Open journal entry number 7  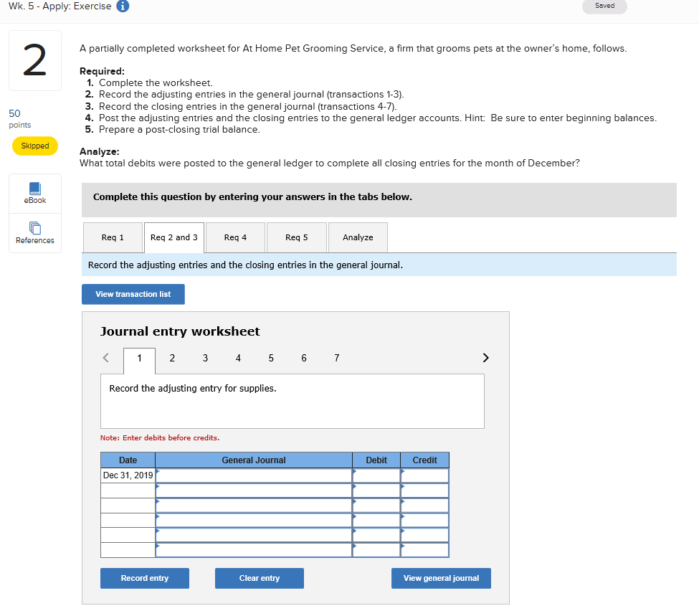pyautogui.click(x=336, y=358)
